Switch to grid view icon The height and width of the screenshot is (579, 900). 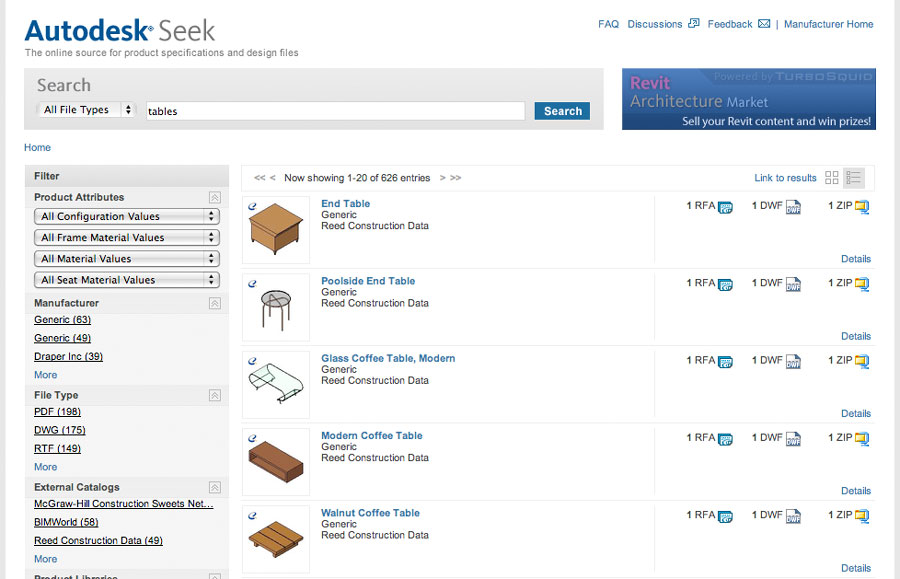click(x=832, y=178)
